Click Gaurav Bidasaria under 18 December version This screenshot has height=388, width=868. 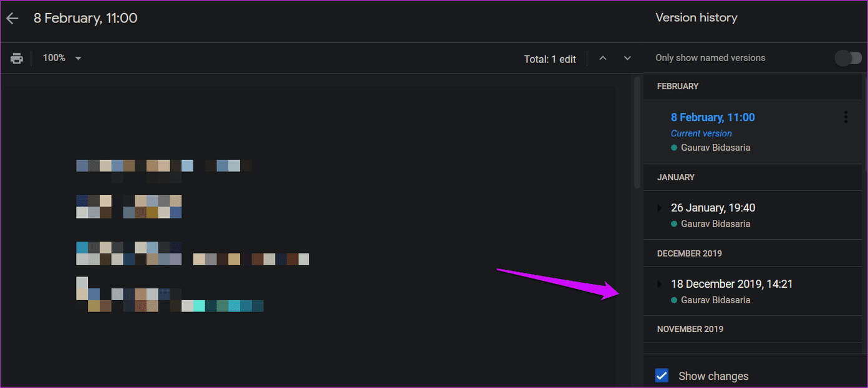(x=715, y=300)
